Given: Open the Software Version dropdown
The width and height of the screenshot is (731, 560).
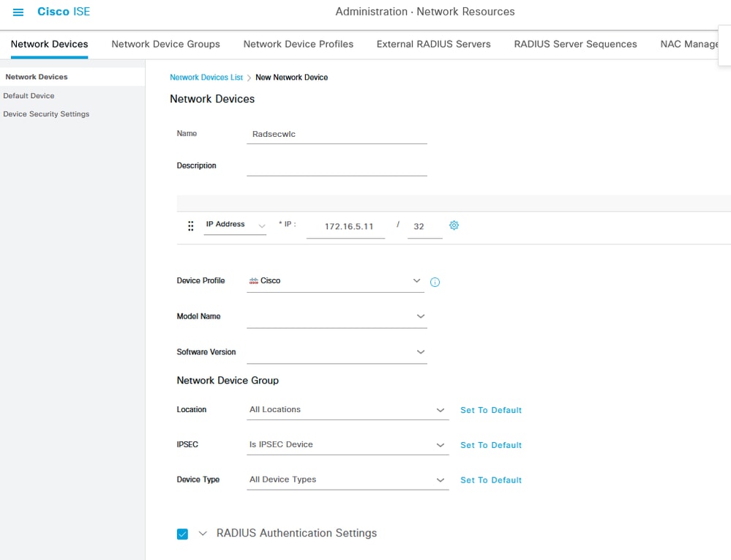Looking at the screenshot, I should tap(337, 352).
